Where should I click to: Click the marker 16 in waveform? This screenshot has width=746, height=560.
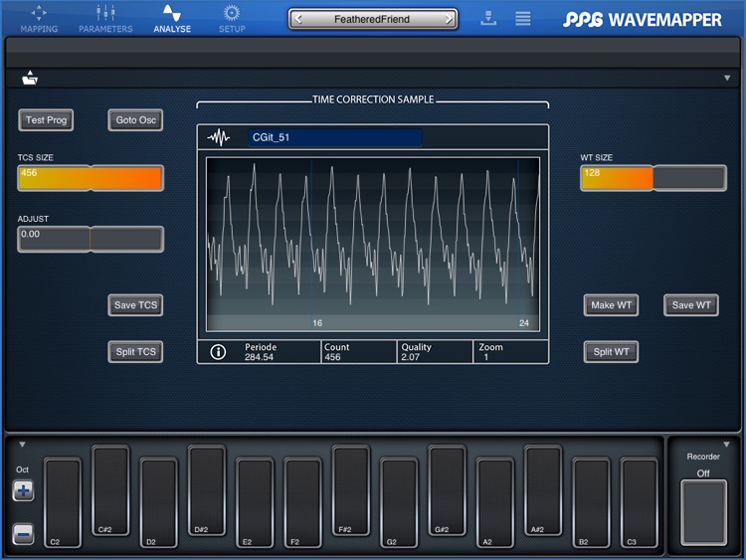[317, 323]
